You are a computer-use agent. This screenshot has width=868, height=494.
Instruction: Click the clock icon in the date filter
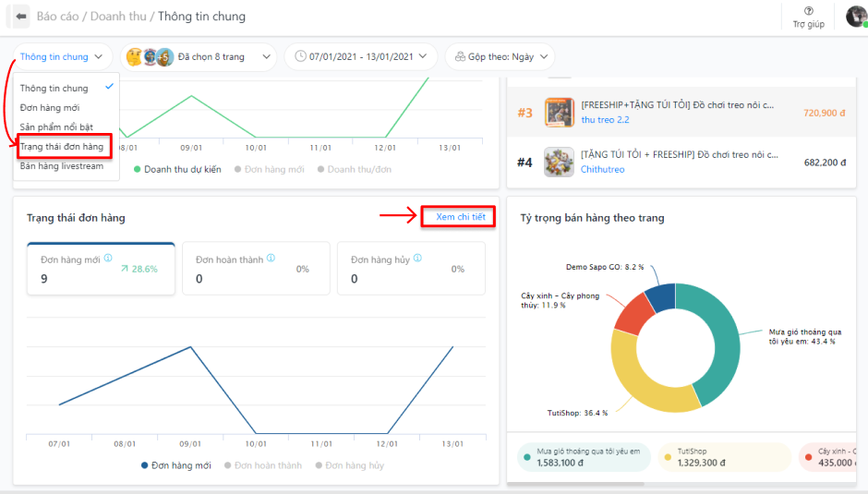(300, 56)
